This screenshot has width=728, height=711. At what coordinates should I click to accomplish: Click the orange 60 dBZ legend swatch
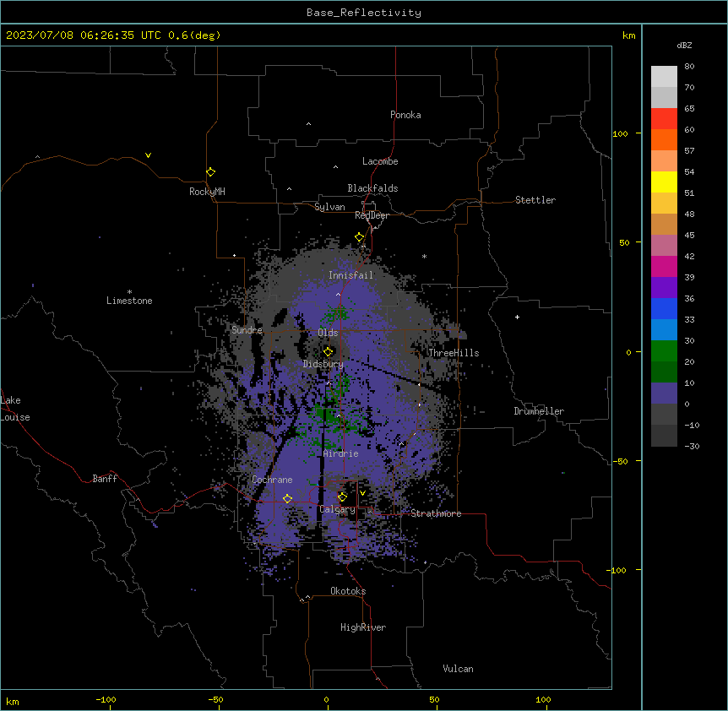[x=664, y=139]
